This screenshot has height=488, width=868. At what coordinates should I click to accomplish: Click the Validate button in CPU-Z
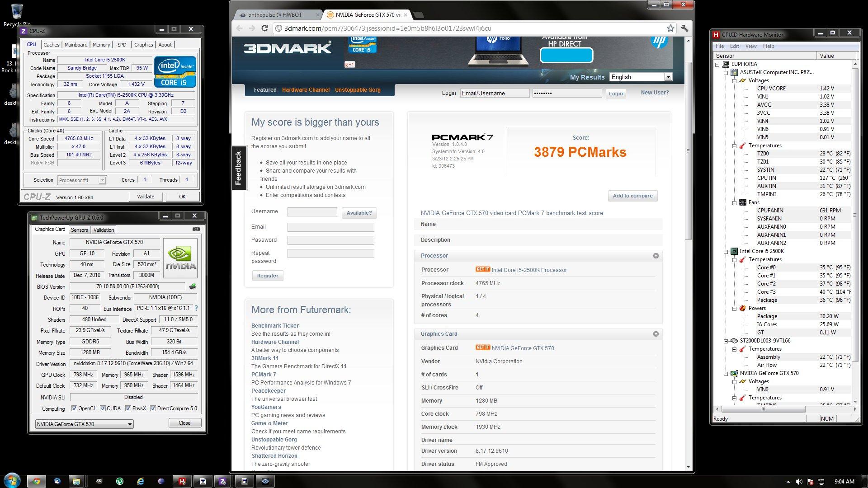point(146,197)
